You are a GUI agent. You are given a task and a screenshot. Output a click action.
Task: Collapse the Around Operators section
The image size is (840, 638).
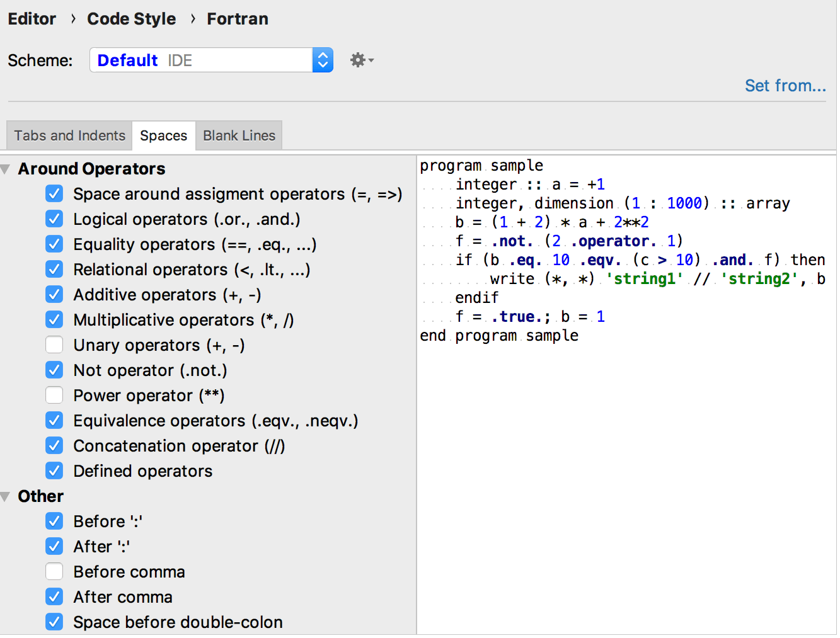(5, 168)
